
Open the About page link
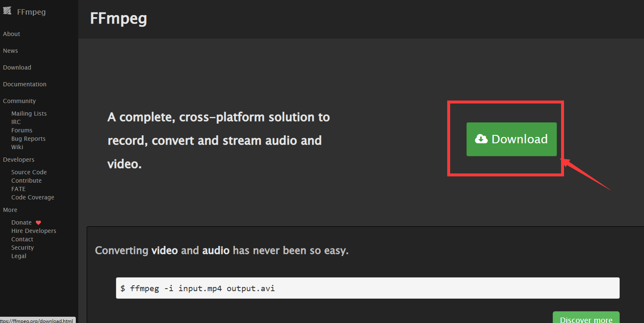tap(12, 34)
